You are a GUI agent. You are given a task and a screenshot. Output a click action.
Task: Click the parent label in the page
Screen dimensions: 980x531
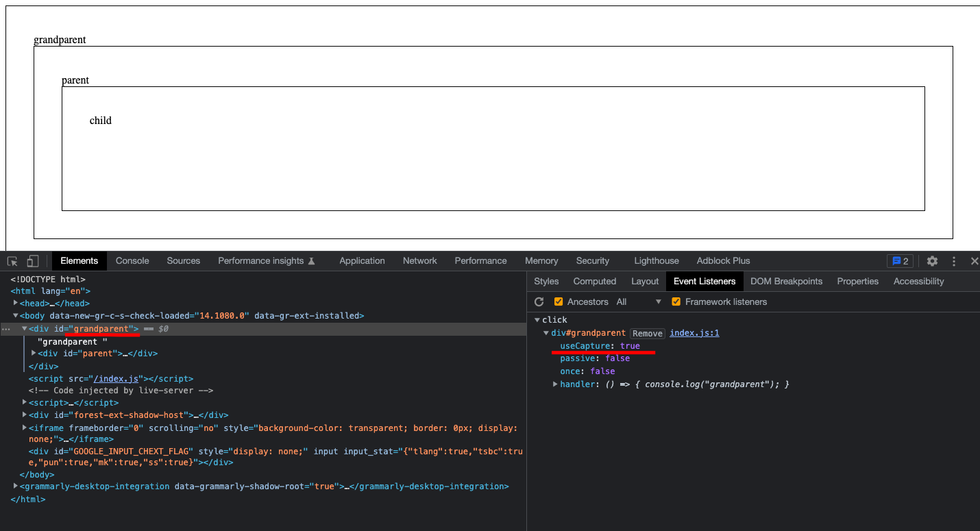[75, 80]
